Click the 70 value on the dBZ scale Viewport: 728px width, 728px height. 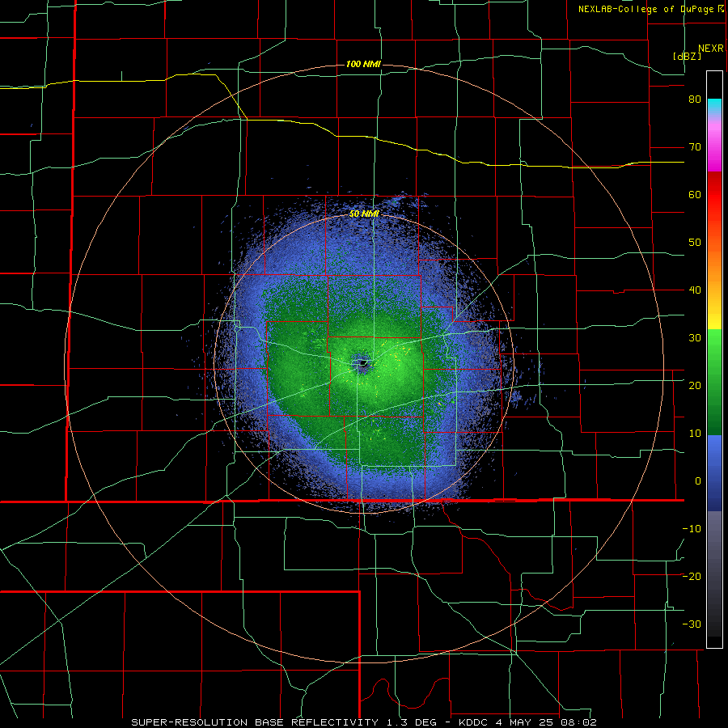click(x=695, y=147)
